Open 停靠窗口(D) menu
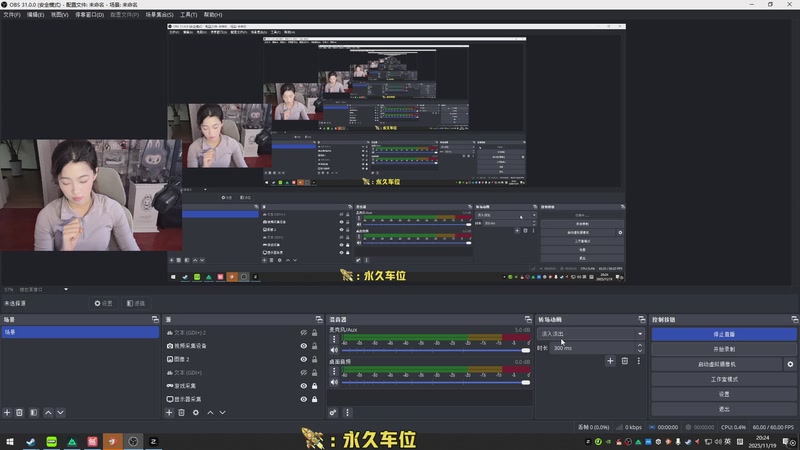Screen dimensions: 800x450 point(89,15)
